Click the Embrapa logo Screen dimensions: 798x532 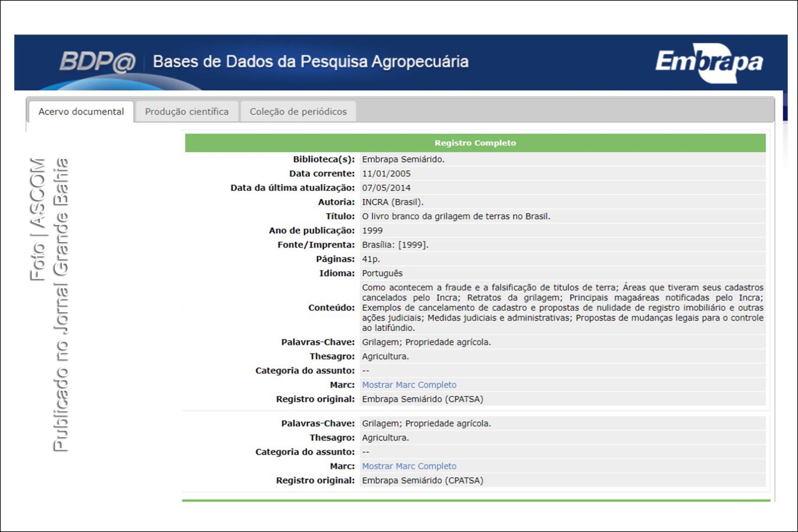click(709, 62)
